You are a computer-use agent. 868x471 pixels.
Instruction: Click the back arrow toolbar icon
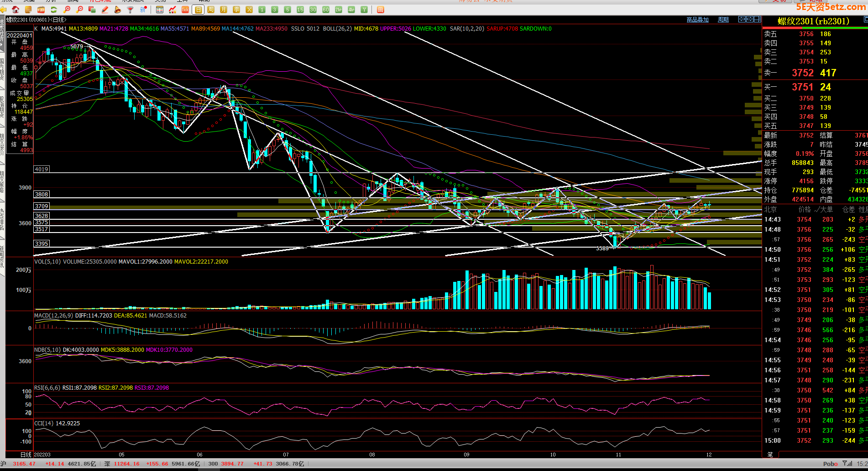[x=4, y=10]
